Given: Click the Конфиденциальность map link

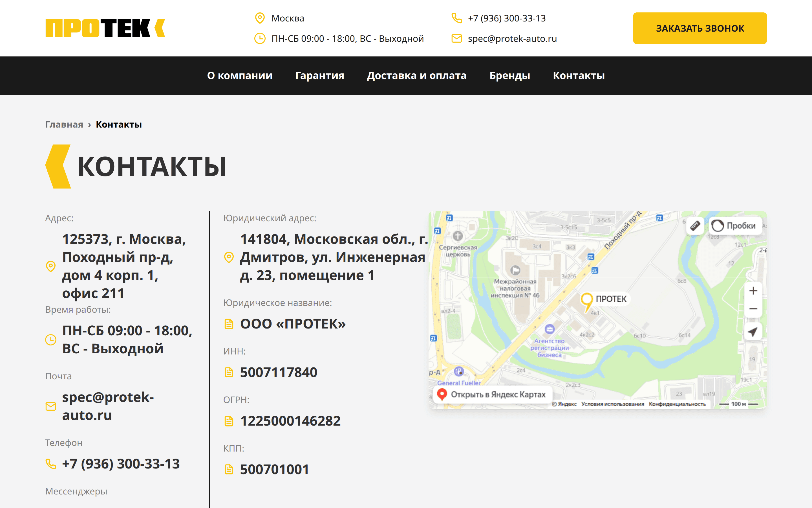Looking at the screenshot, I should [x=677, y=404].
